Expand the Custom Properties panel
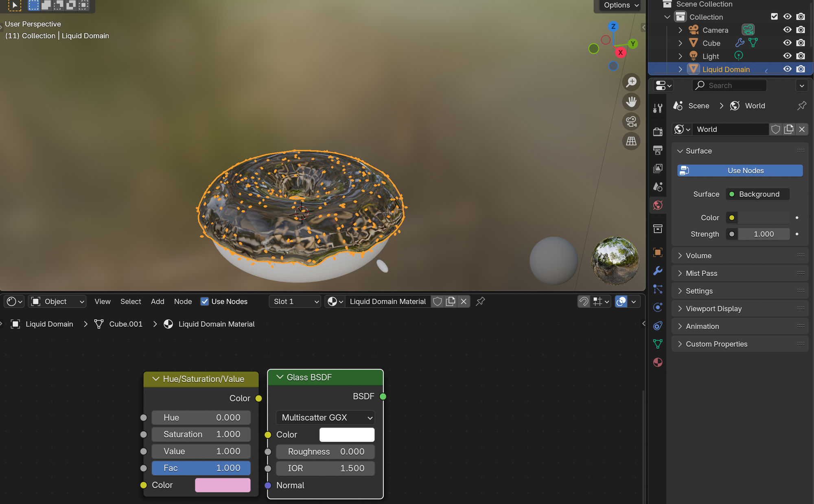This screenshot has width=814, height=504. point(740,344)
